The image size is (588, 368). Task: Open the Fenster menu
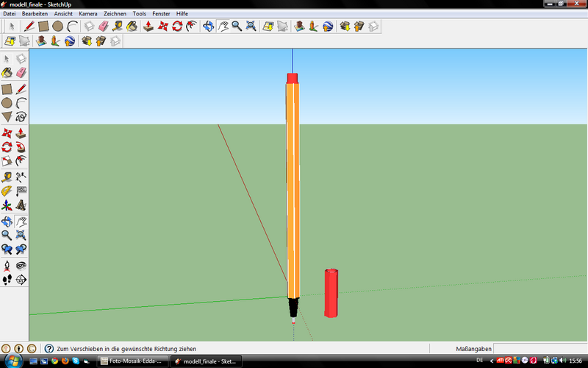click(161, 13)
